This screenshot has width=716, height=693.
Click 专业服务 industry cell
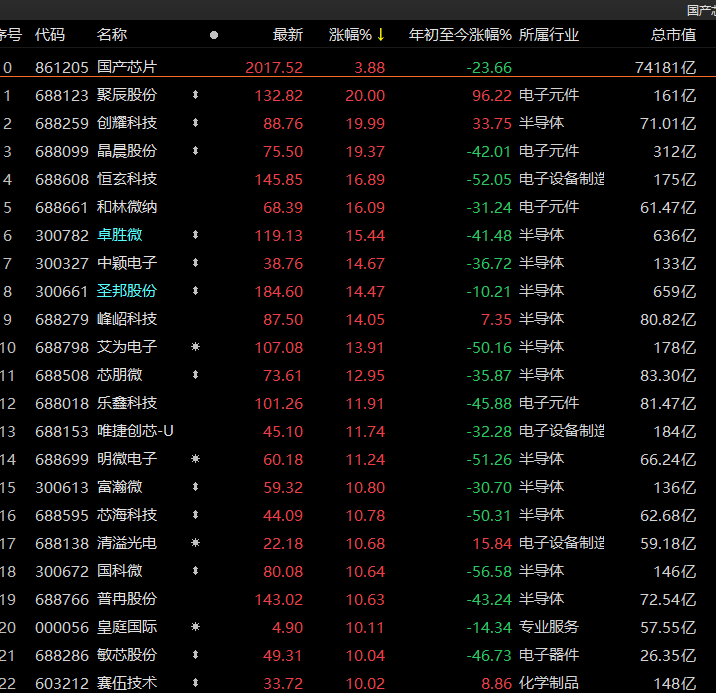click(549, 627)
